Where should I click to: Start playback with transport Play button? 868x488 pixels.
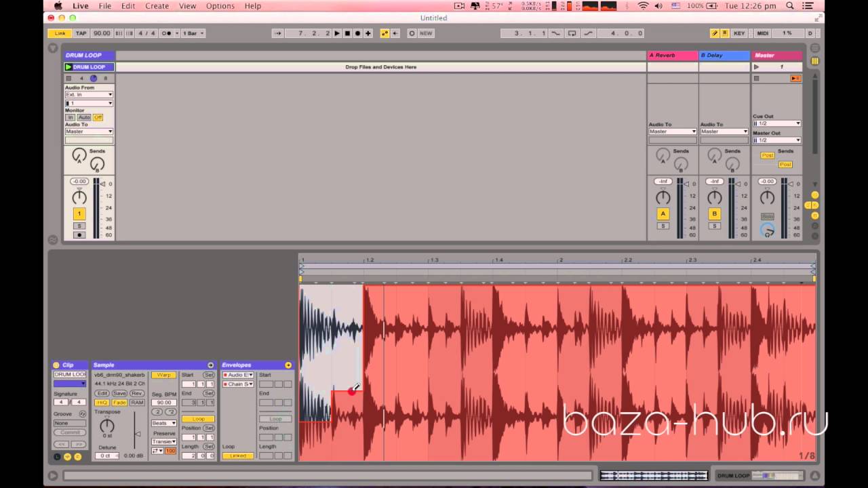coord(337,33)
